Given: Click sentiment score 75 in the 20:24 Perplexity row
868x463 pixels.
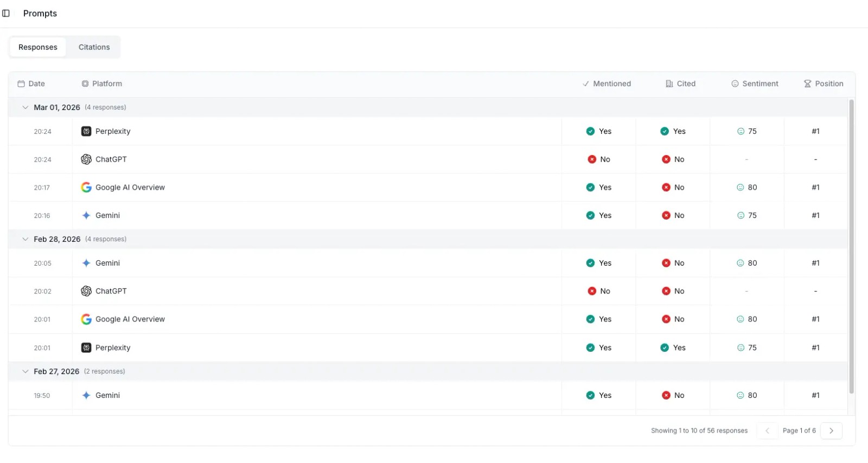Looking at the screenshot, I should click(x=752, y=131).
